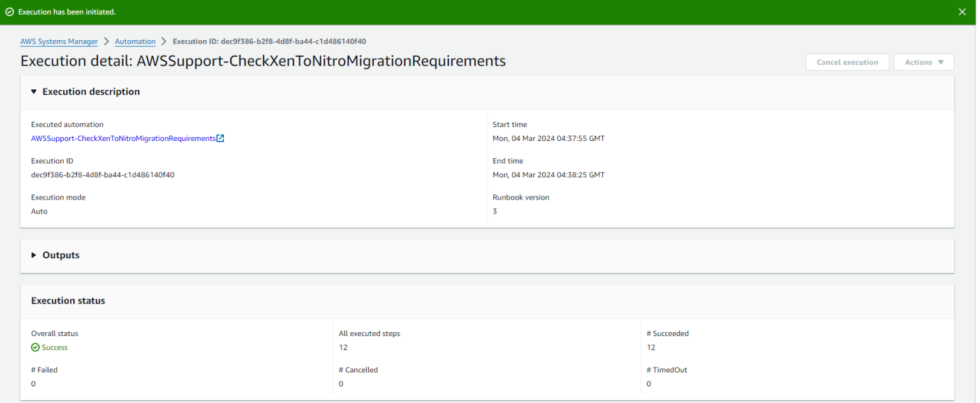Click the End time value 04:38:25 GMT
Viewport: 980px width, 403px height.
click(x=548, y=175)
